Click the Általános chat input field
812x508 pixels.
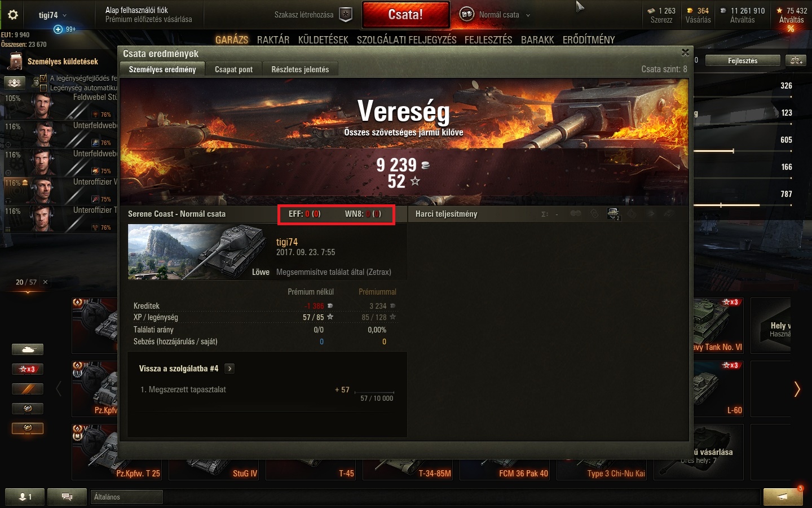point(127,497)
